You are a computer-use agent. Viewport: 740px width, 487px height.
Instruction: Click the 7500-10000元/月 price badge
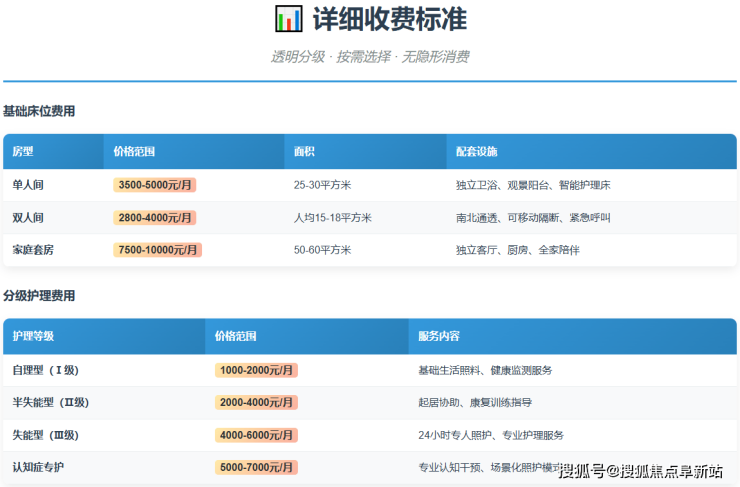point(157,250)
